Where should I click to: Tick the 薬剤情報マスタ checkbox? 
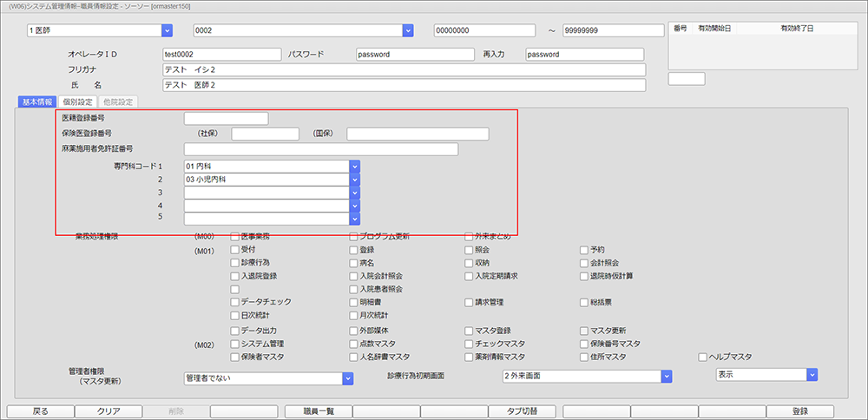click(x=470, y=358)
